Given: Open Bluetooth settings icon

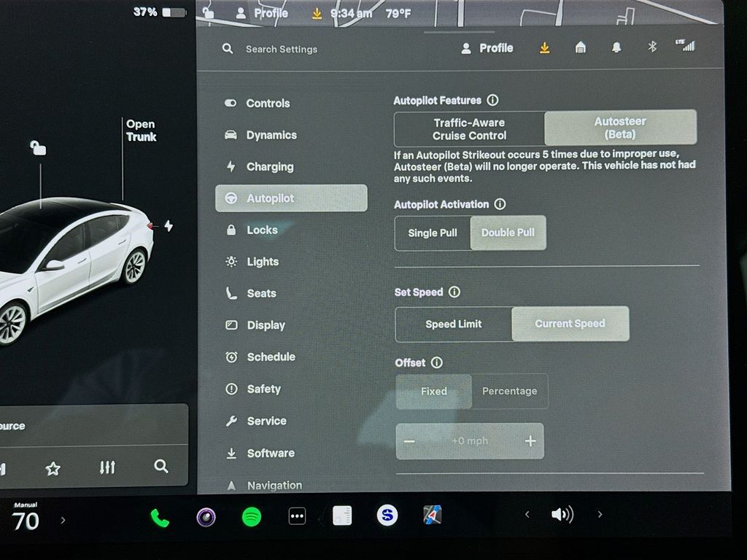Looking at the screenshot, I should click(x=652, y=47).
